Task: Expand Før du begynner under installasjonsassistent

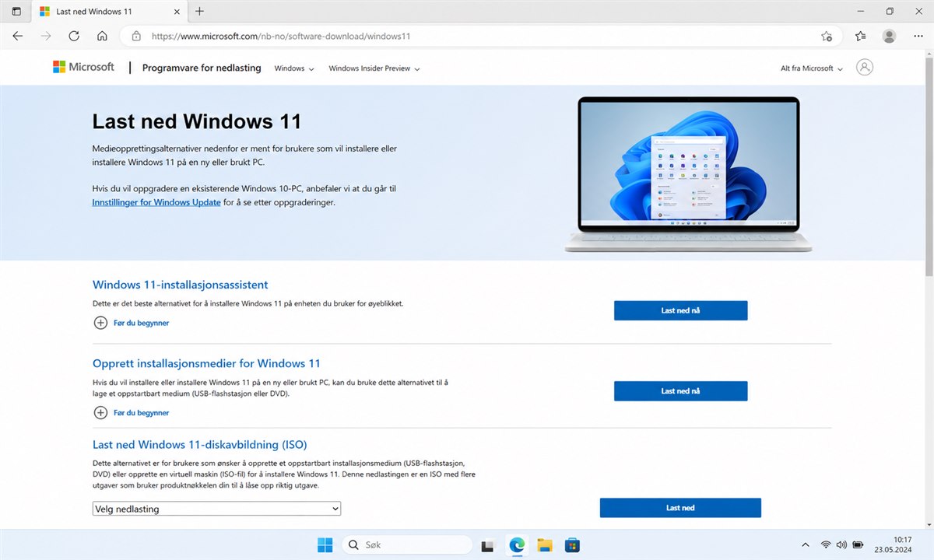Action: pyautogui.click(x=131, y=323)
